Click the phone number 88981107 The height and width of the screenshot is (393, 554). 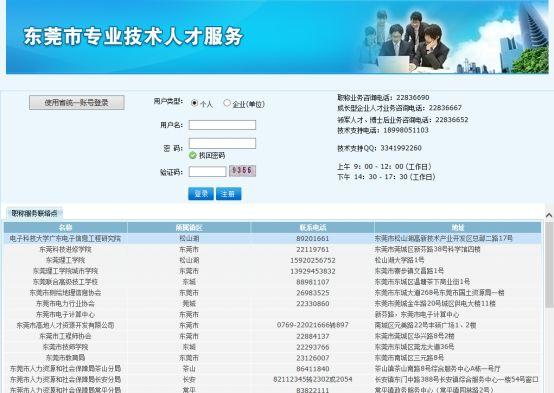[x=313, y=282]
